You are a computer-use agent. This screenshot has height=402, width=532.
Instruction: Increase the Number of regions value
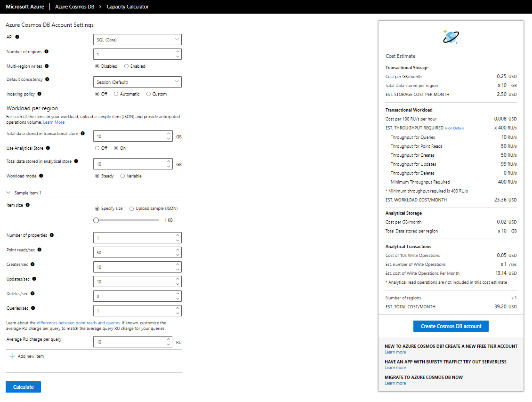click(177, 52)
